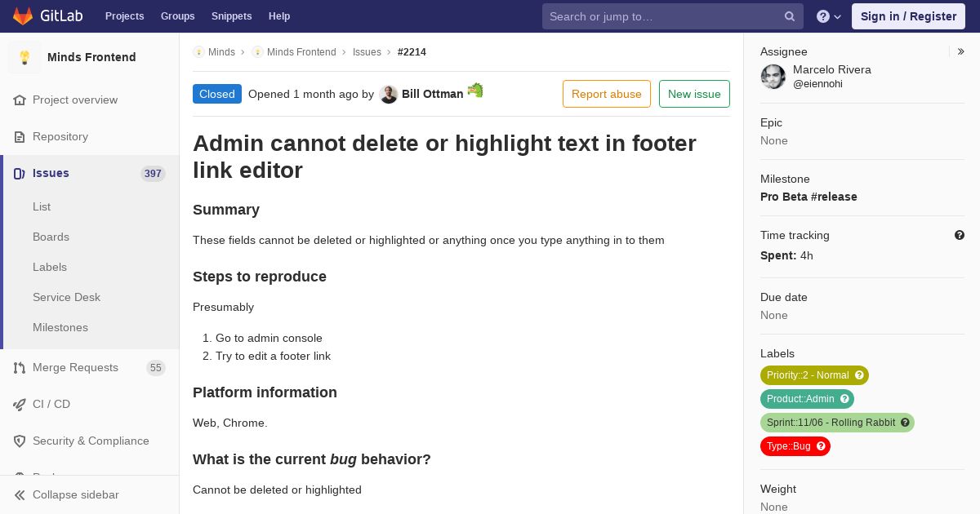980x514 pixels.
Task: Click the Repository file icon
Action: coord(20,136)
